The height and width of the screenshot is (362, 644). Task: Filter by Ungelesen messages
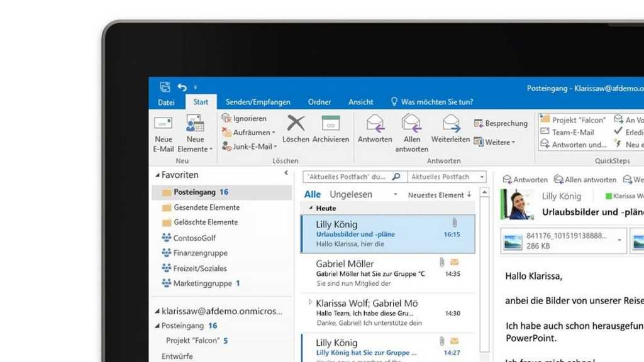351,194
